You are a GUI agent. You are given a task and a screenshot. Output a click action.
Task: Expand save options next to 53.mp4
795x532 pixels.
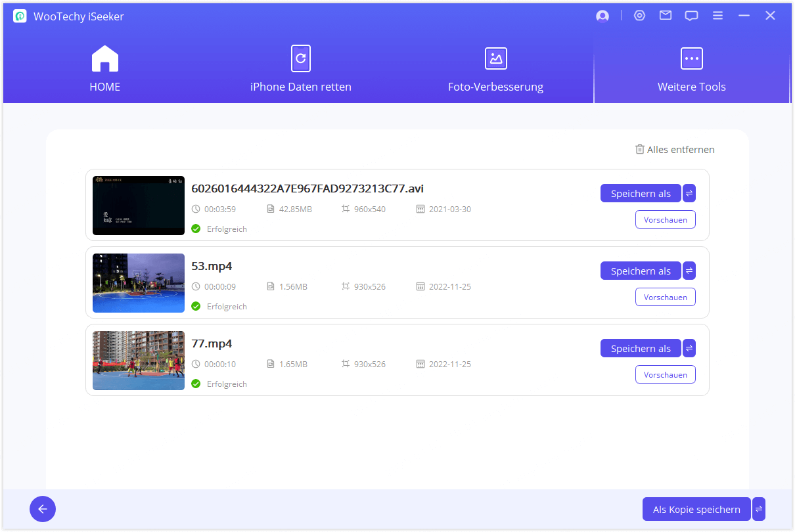tap(689, 271)
